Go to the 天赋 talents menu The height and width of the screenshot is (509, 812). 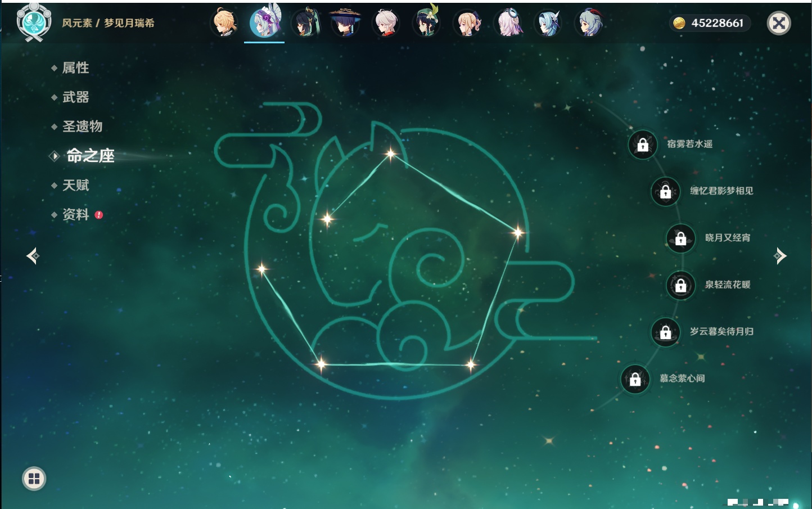coord(75,185)
